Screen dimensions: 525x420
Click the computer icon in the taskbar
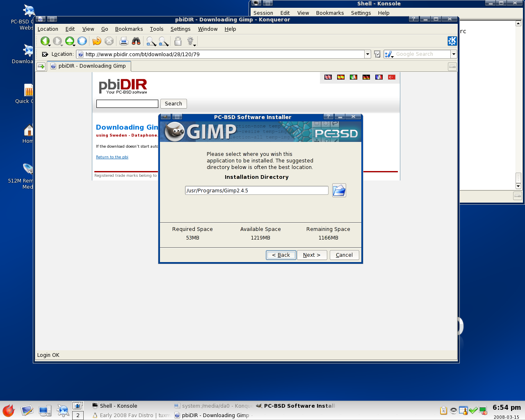[x=45, y=410]
